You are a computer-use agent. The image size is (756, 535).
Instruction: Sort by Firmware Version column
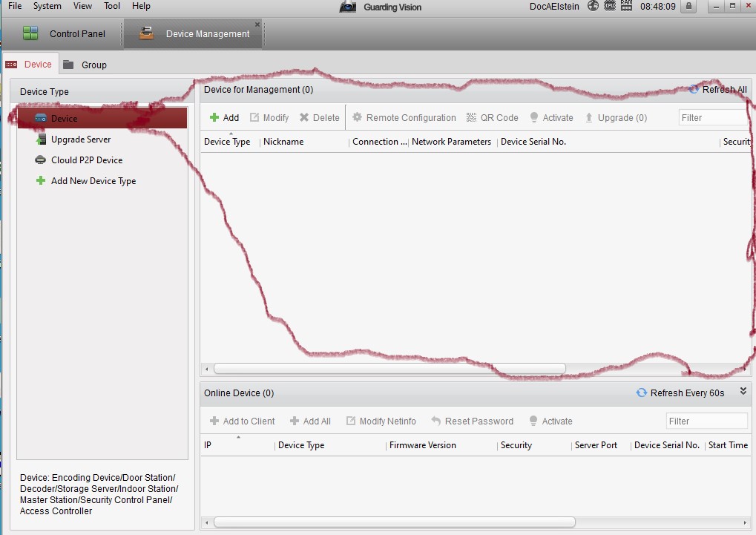[422, 445]
